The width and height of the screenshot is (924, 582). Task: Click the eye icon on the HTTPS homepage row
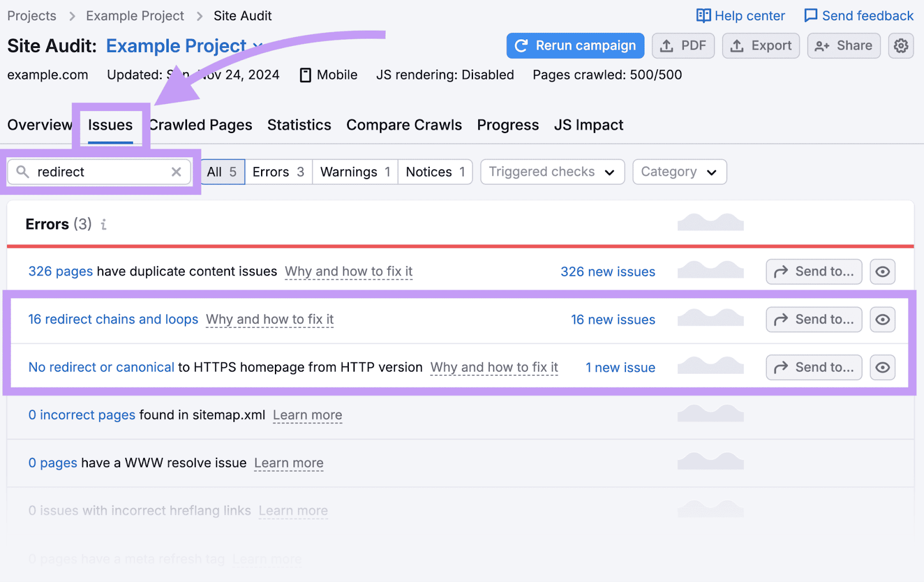pyautogui.click(x=882, y=367)
